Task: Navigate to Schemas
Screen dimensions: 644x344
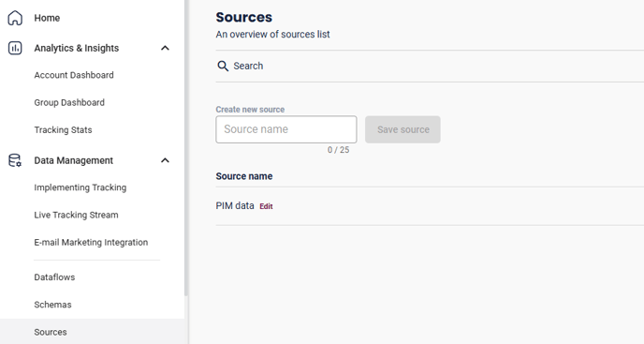Action: (x=52, y=305)
